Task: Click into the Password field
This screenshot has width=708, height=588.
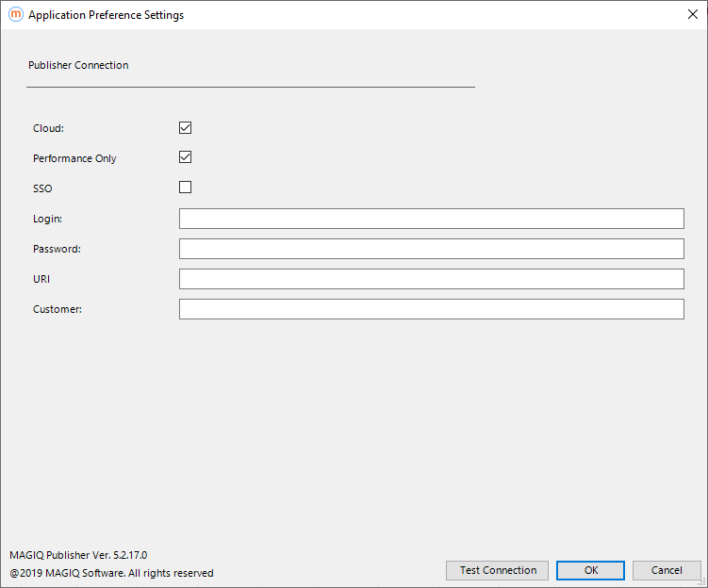Action: coord(431,249)
